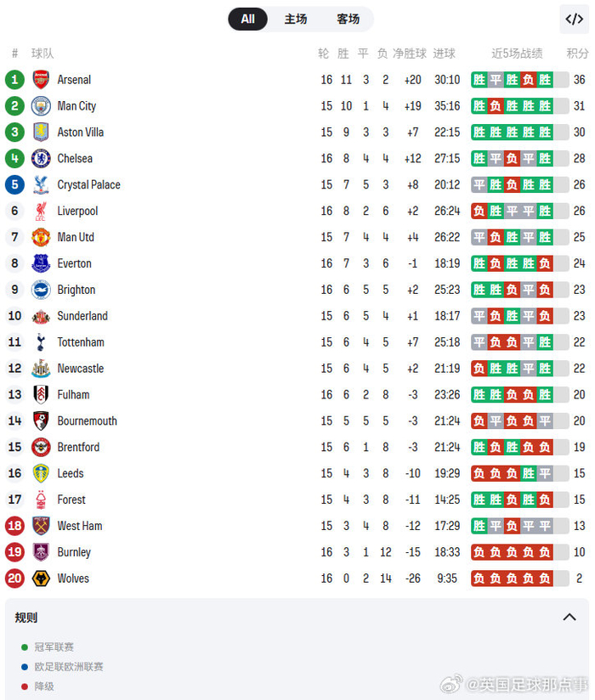Select the All standings filter
Image resolution: width=595 pixels, height=700 pixels.
(247, 19)
